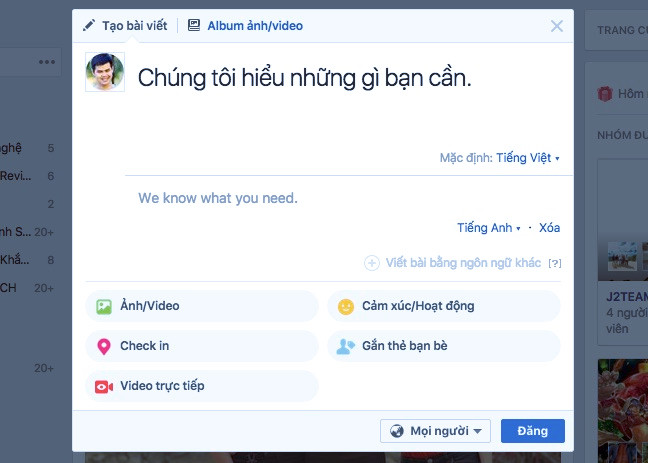The height and width of the screenshot is (463, 648).
Task: Click the [?] help icon for languages
Action: (554, 264)
